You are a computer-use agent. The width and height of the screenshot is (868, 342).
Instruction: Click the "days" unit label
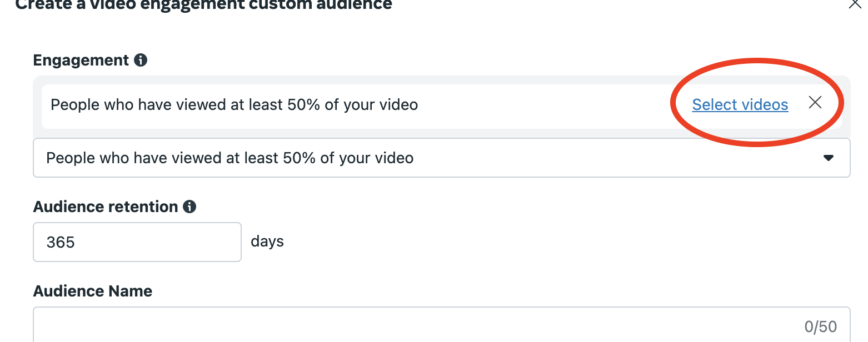[x=267, y=242]
